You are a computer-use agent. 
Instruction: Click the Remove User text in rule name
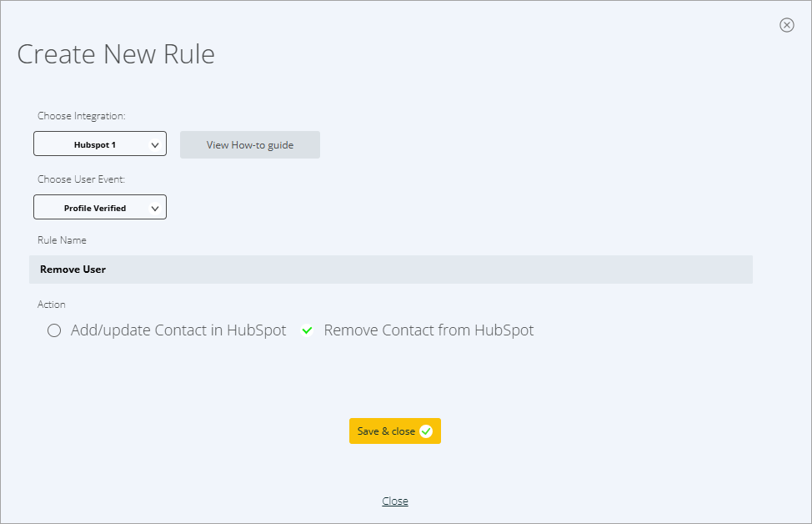click(x=73, y=270)
